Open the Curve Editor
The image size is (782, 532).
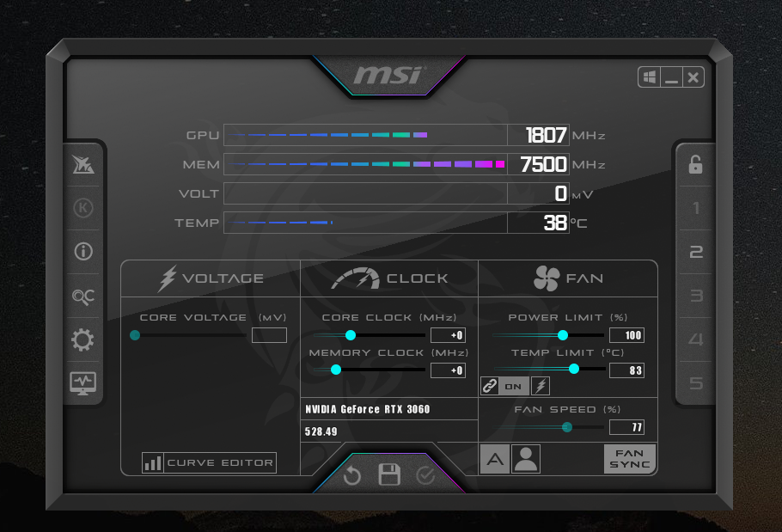click(x=209, y=462)
